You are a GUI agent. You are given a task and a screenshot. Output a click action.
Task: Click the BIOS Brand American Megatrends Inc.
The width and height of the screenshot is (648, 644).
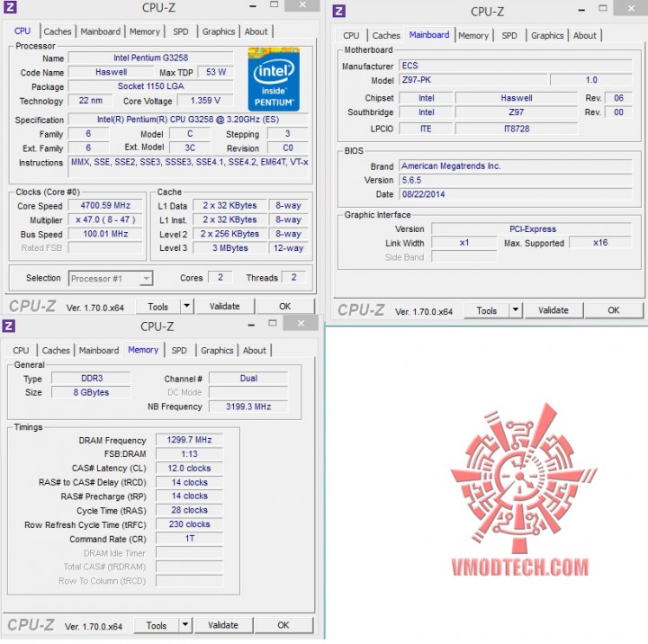516,166
